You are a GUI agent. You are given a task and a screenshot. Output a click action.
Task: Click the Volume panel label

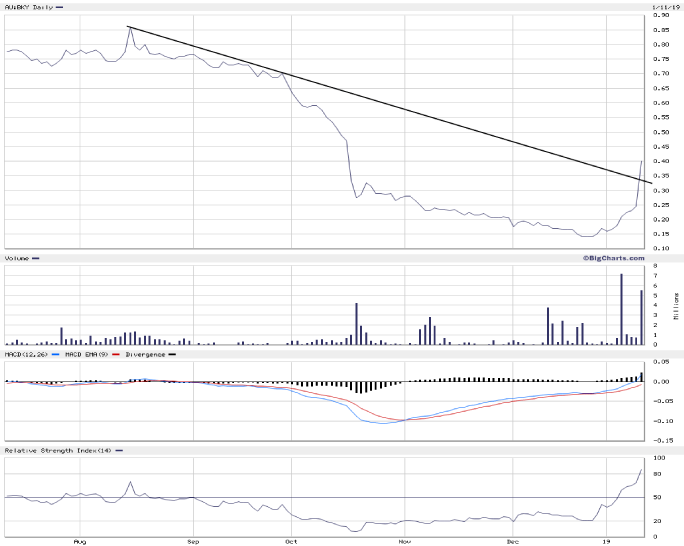(17, 258)
